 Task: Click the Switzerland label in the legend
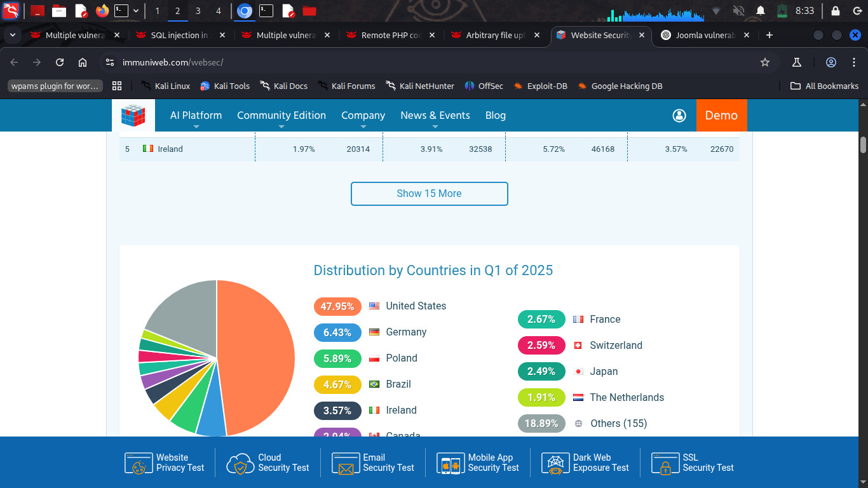coord(616,346)
